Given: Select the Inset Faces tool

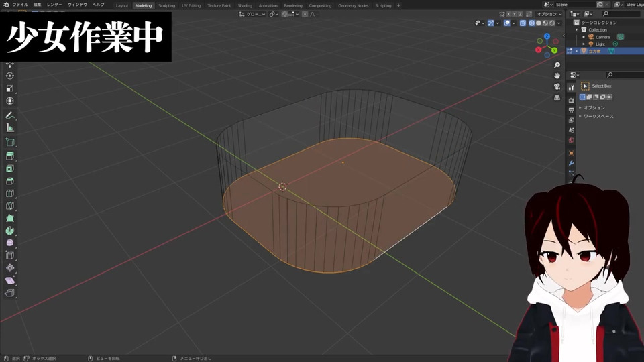Looking at the screenshot, I should [10, 168].
